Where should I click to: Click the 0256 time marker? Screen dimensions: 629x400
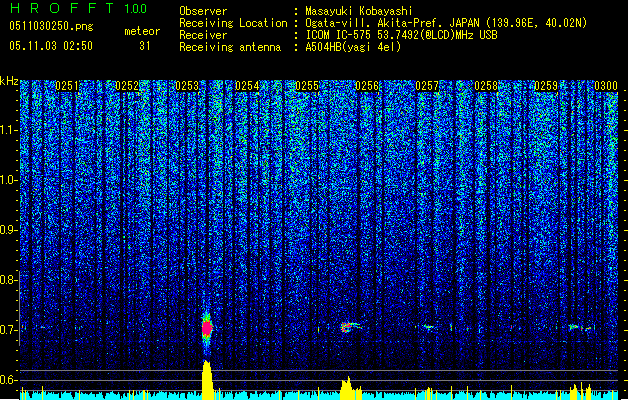(367, 86)
